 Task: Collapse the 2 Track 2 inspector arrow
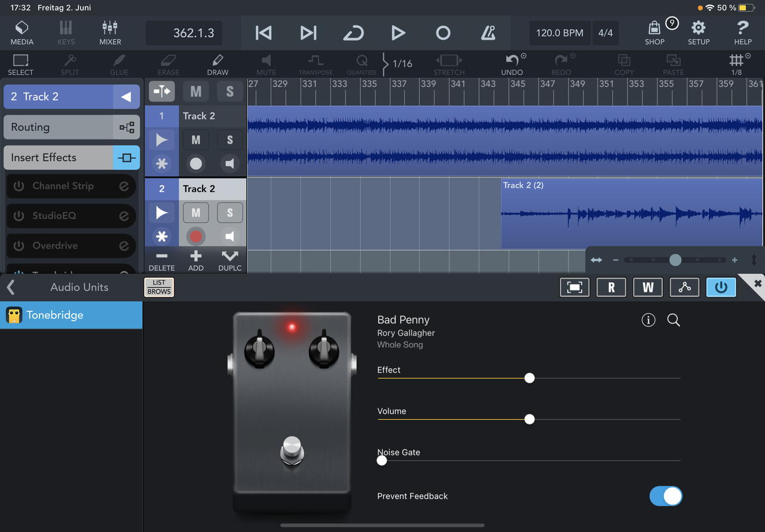pos(126,97)
